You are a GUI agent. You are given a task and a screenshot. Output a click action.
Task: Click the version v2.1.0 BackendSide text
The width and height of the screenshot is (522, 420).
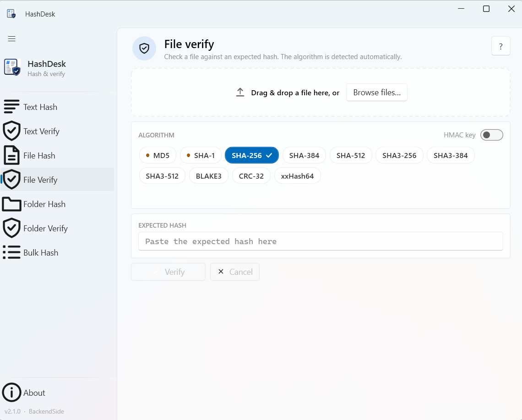click(34, 411)
